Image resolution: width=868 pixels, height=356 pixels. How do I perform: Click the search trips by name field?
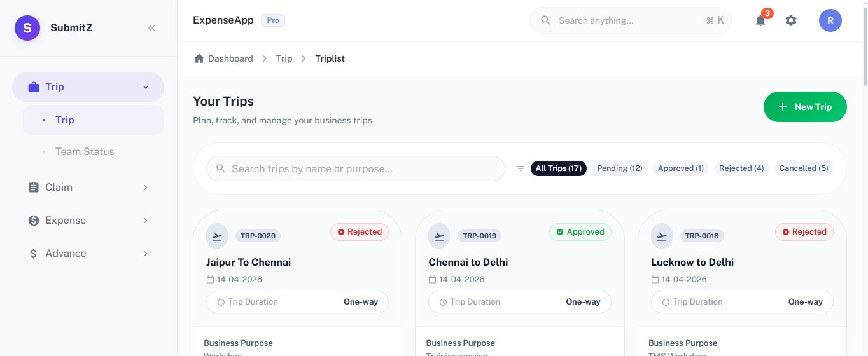356,168
